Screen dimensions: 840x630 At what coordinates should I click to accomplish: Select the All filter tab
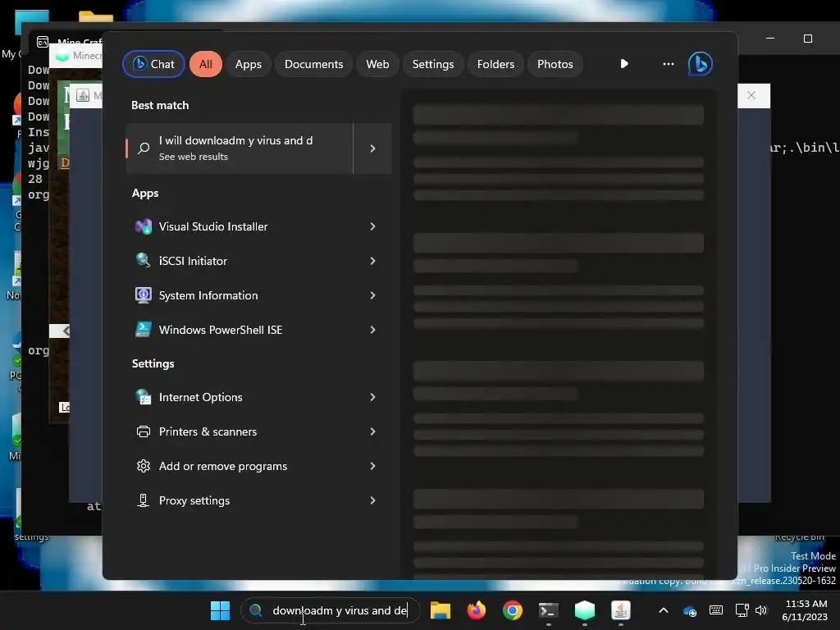pos(206,64)
